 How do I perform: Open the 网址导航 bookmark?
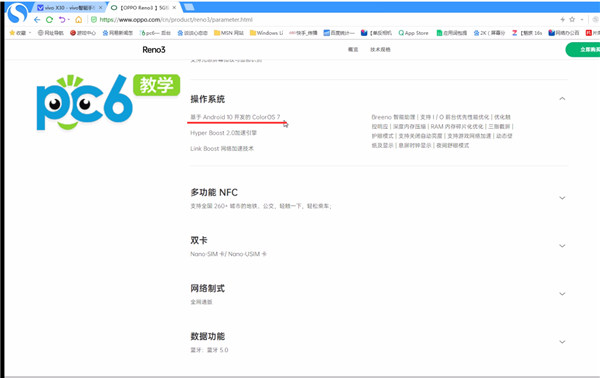51,33
